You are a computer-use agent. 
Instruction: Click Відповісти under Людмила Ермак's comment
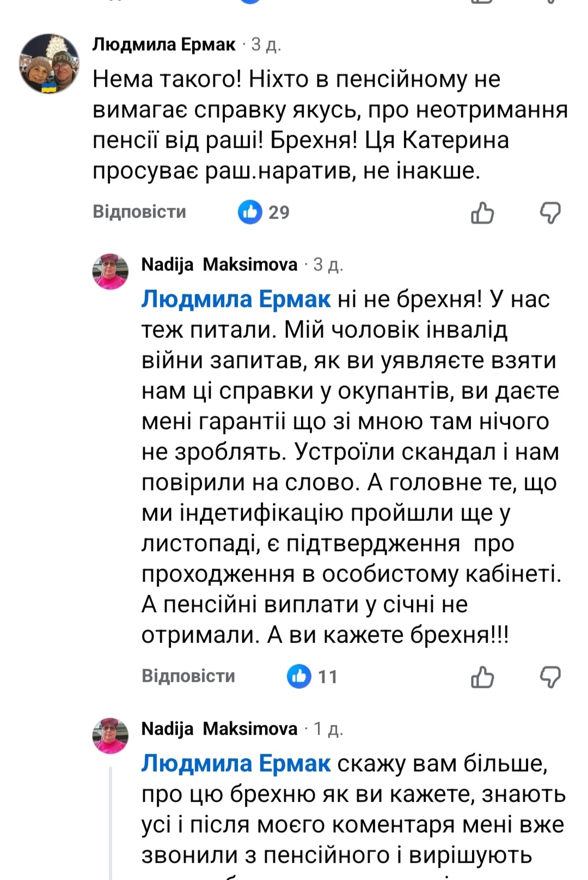point(139,211)
